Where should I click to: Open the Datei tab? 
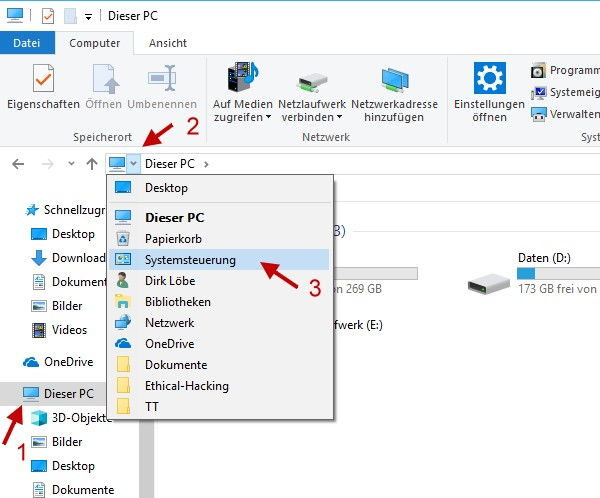[x=27, y=43]
